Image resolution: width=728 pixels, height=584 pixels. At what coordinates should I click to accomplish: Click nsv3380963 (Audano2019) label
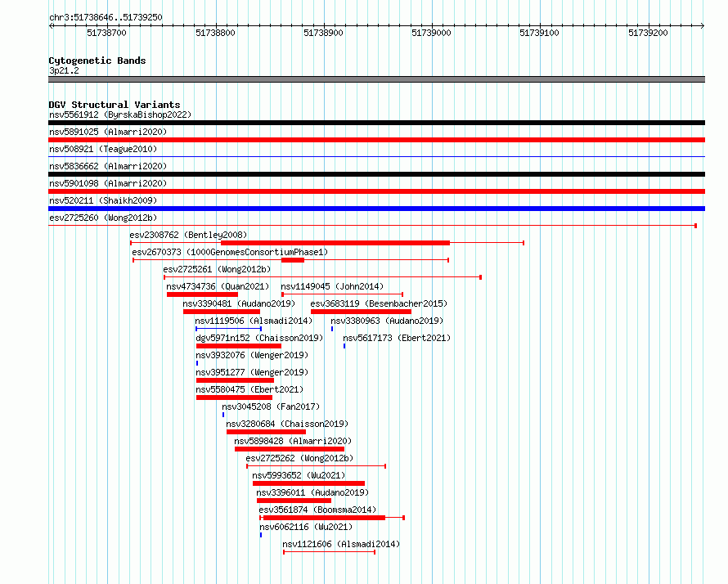[387, 321]
